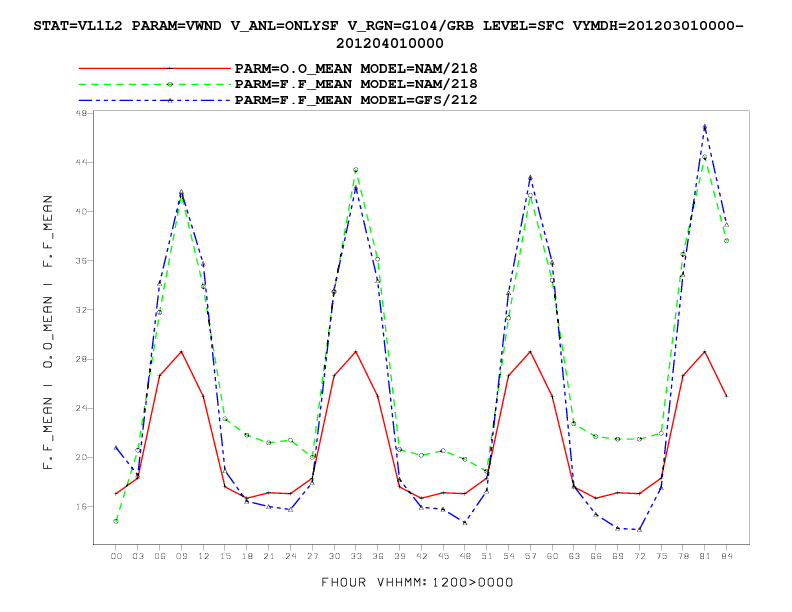Click x-axis tick label 12
The image size is (792, 612).
point(203,556)
